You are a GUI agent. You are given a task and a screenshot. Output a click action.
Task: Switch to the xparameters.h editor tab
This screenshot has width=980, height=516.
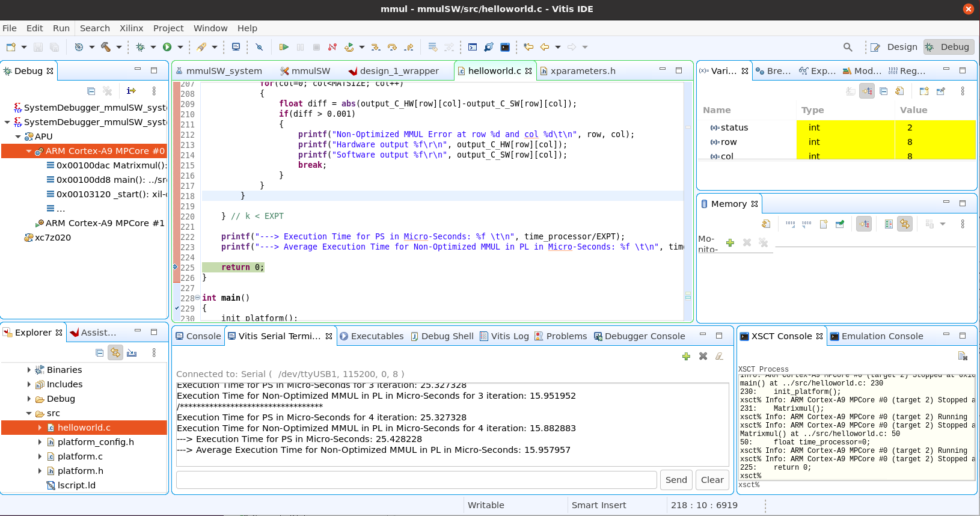pyautogui.click(x=582, y=71)
